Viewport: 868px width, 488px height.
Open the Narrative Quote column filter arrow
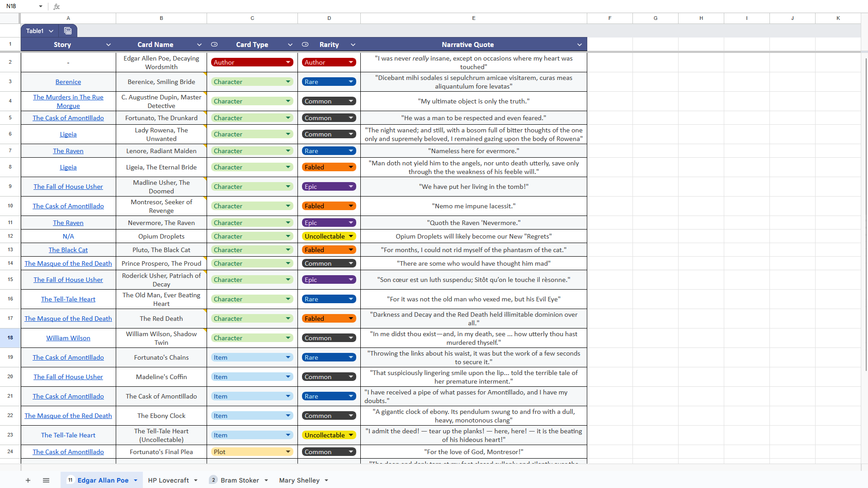579,45
